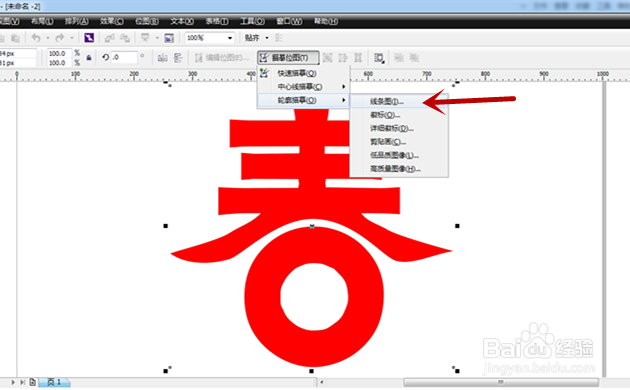Viewport: 630px width, 390px height.
Task: Open the 表格(T) menu
Action: tap(217, 21)
